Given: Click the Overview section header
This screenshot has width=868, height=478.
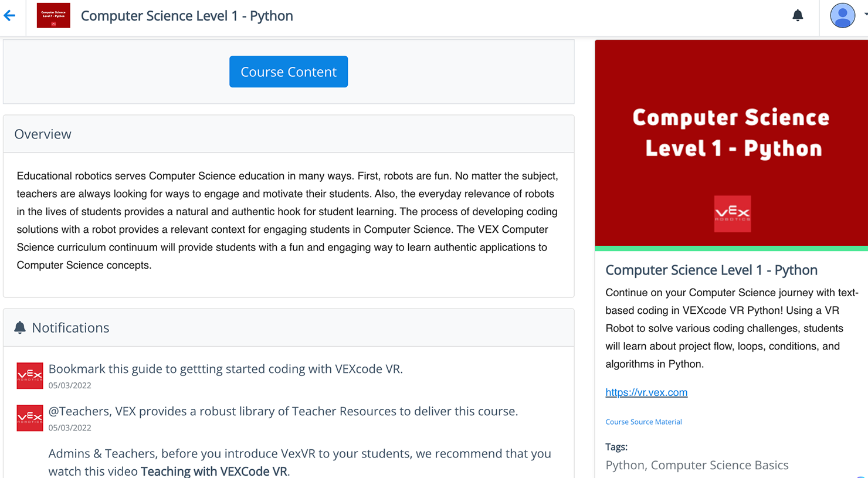Looking at the screenshot, I should pos(43,134).
